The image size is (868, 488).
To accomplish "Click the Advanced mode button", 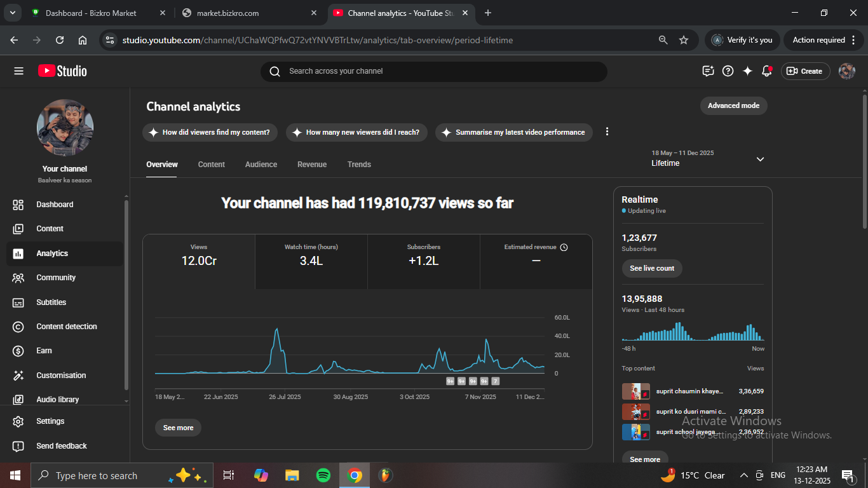I will point(733,105).
